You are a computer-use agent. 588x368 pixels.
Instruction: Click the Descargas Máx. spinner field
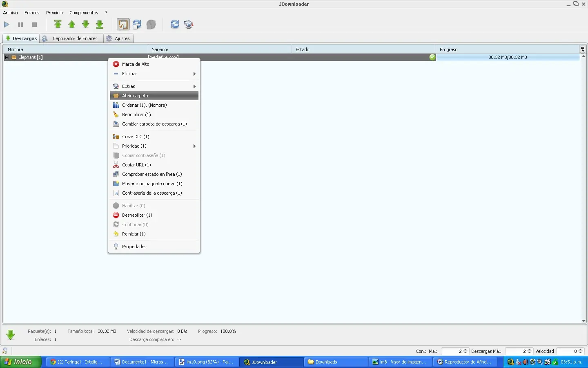click(519, 351)
